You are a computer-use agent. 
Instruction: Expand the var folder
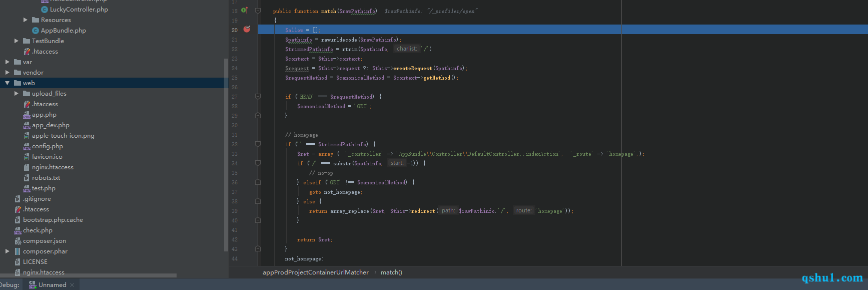8,62
